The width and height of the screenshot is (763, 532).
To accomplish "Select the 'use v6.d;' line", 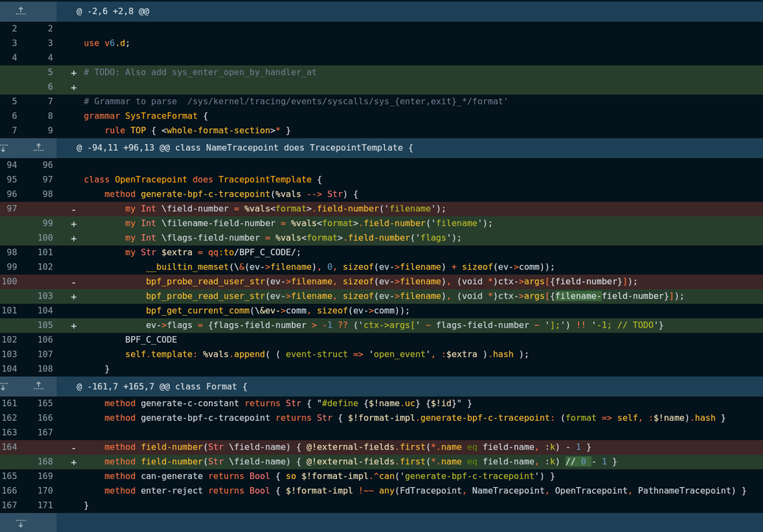I will (x=107, y=43).
